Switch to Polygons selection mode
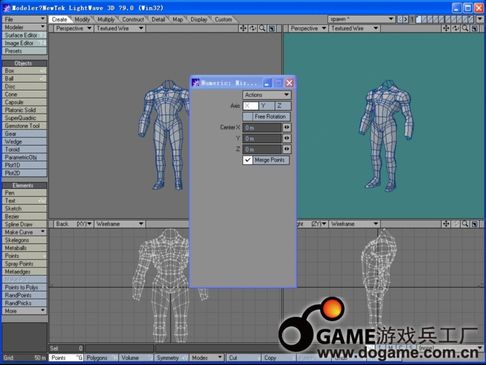 pyautogui.click(x=101, y=358)
